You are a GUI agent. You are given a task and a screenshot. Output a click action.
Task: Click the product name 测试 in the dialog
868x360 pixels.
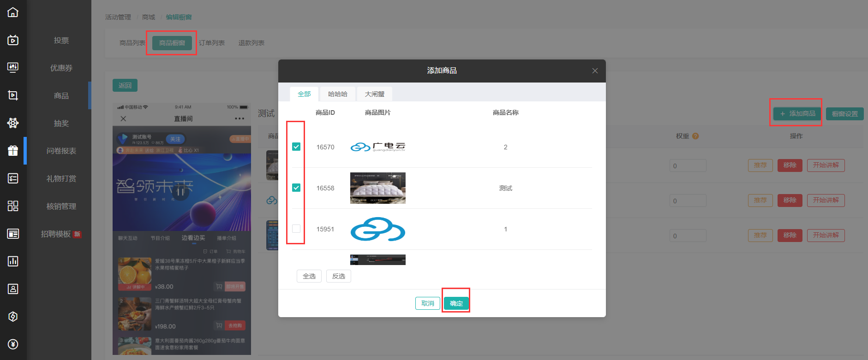(x=506, y=188)
